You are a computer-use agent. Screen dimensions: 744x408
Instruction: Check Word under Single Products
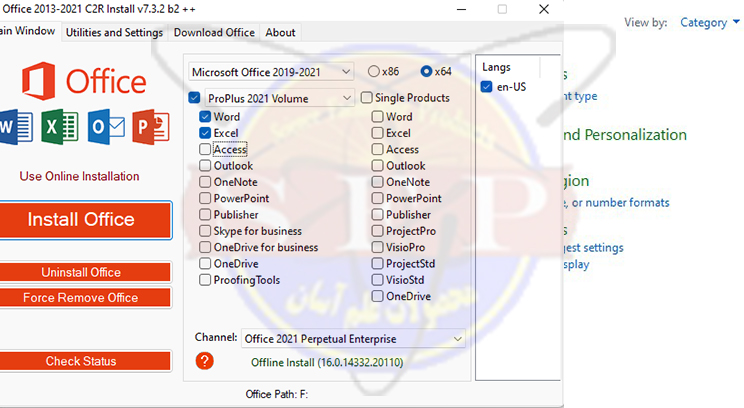[377, 116]
